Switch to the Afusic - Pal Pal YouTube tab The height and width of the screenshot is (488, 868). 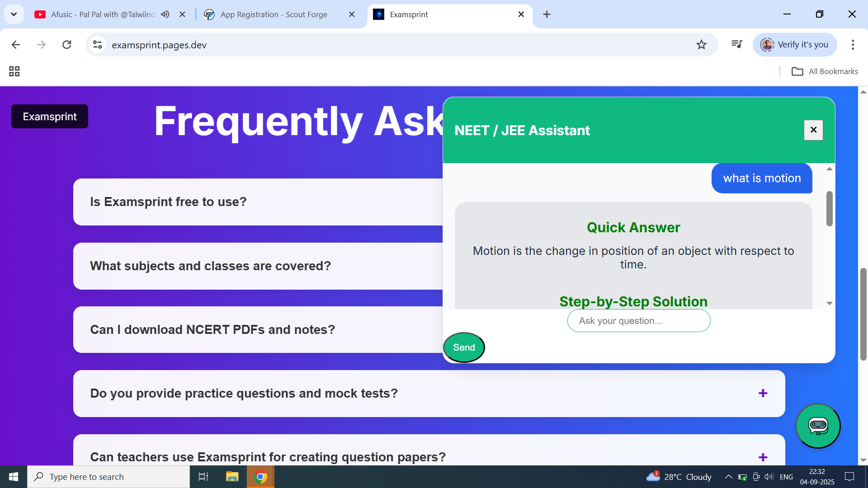(103, 14)
